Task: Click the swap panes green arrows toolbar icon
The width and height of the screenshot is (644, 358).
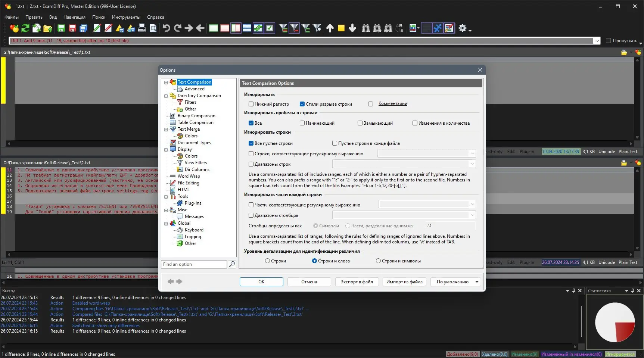Action: (258, 28)
